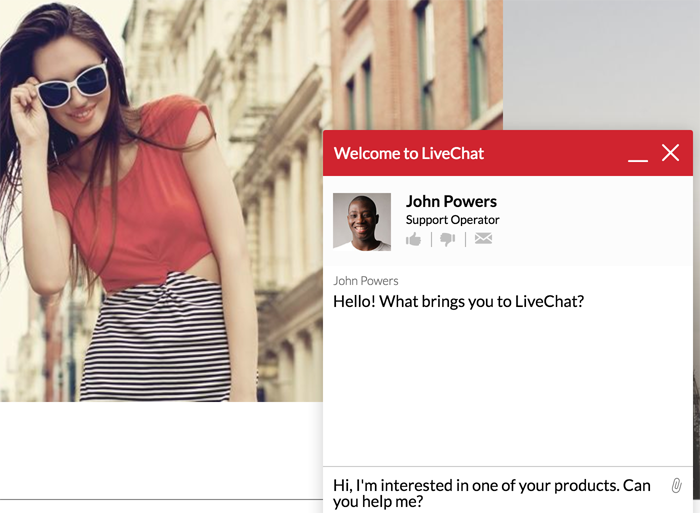This screenshot has height=513, width=700.
Task: Minimize the LiveChat window
Action: point(638,160)
